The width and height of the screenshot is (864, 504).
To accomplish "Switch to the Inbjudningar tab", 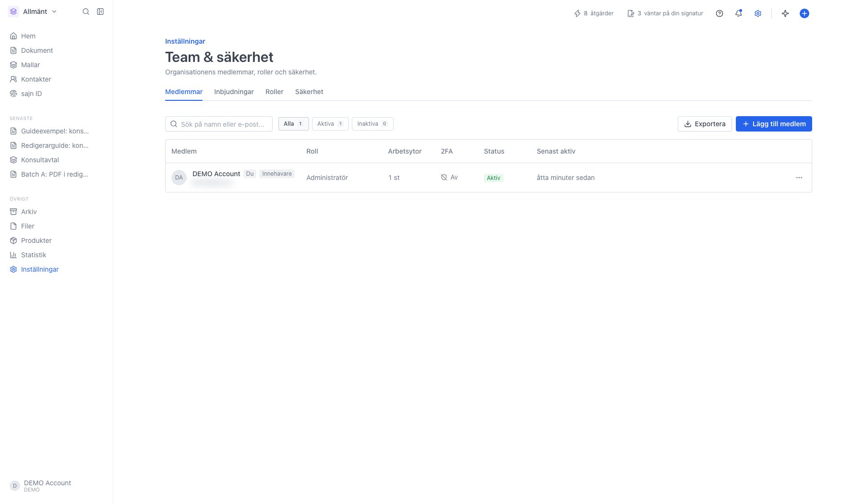I will click(234, 92).
